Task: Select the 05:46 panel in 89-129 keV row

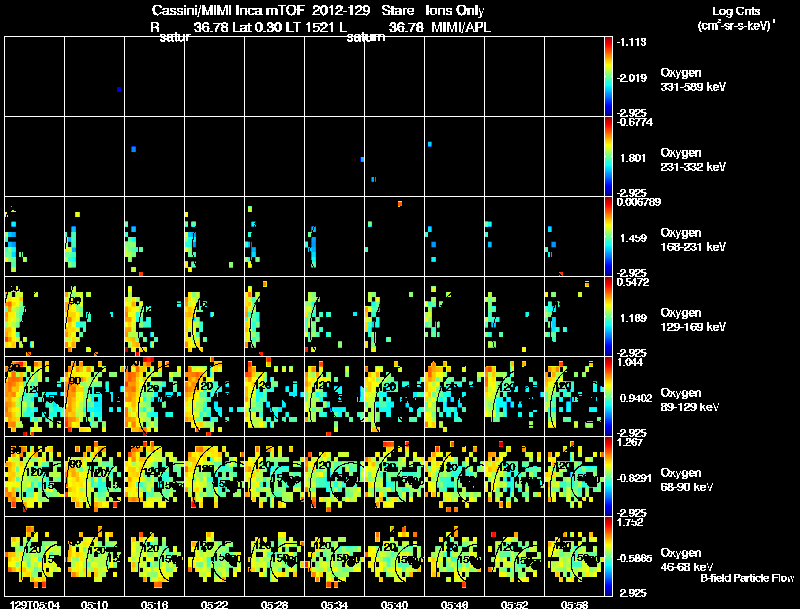Action: click(x=454, y=396)
